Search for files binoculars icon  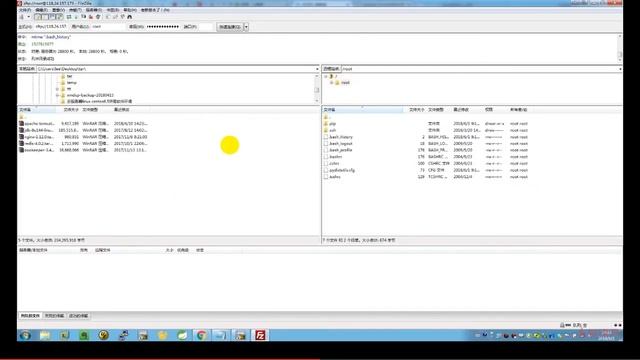pyautogui.click(x=130, y=17)
